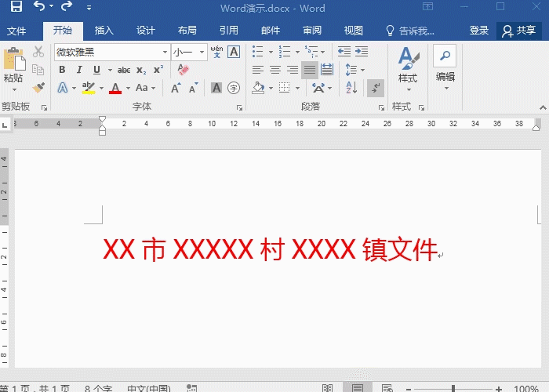Screen dimensions: 549x392
Task: Undo the last action
Action: (x=39, y=6)
